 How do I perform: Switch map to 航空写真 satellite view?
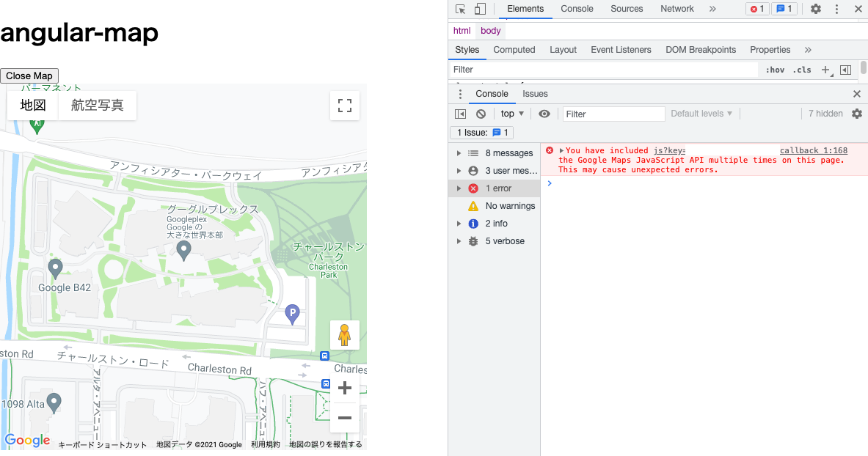(98, 106)
